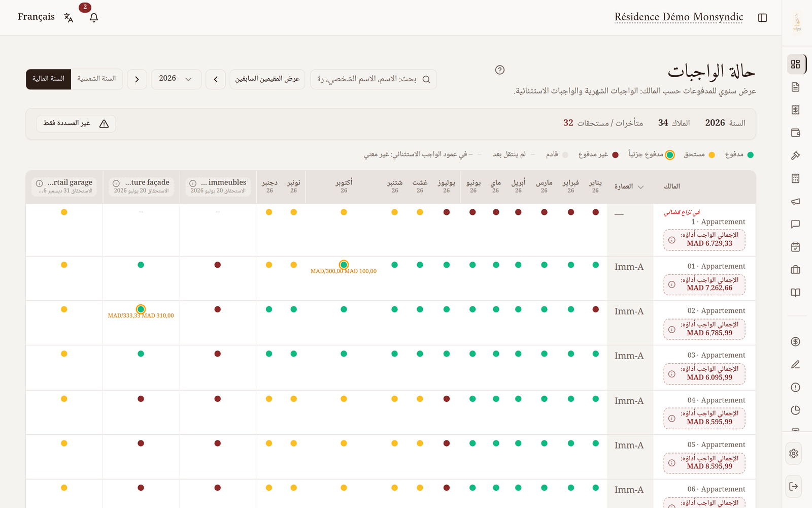Open the alert circle icon in sidebar

(x=795, y=387)
